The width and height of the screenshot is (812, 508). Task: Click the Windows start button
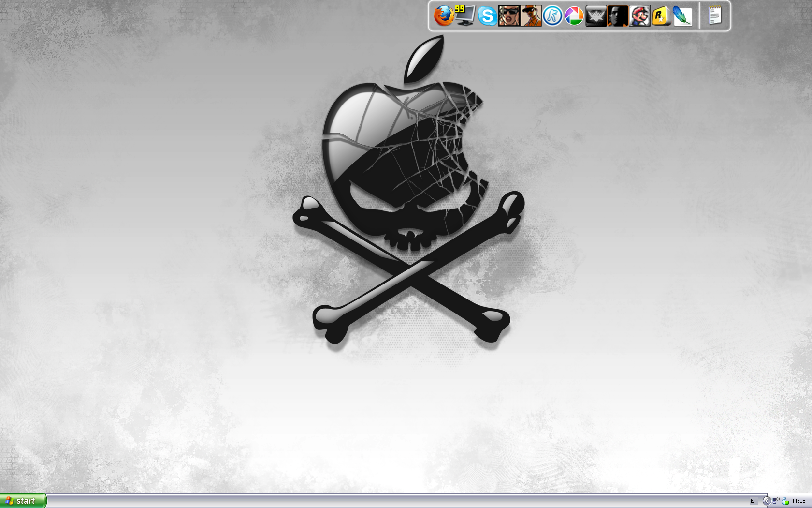click(x=23, y=501)
